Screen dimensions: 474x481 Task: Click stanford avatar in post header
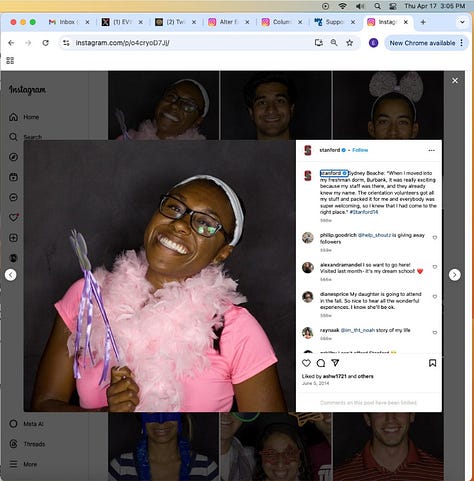pos(308,150)
